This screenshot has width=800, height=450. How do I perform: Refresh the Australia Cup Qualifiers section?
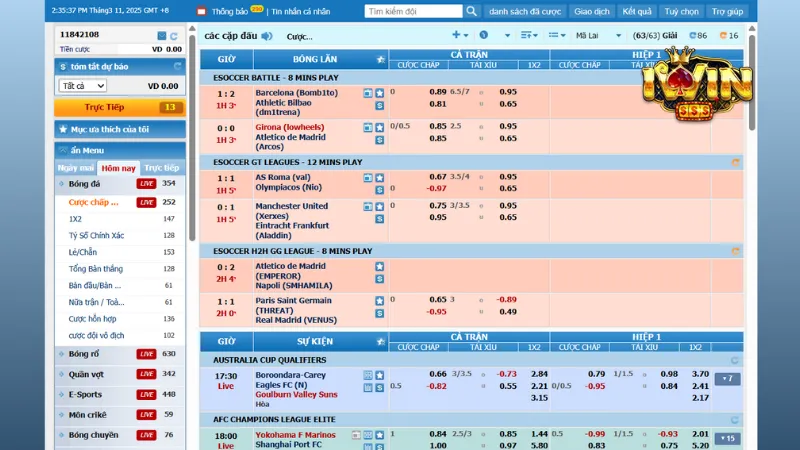734,360
